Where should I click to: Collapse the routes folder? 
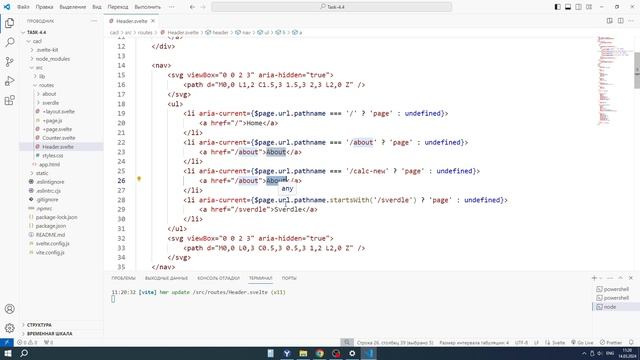coord(46,85)
